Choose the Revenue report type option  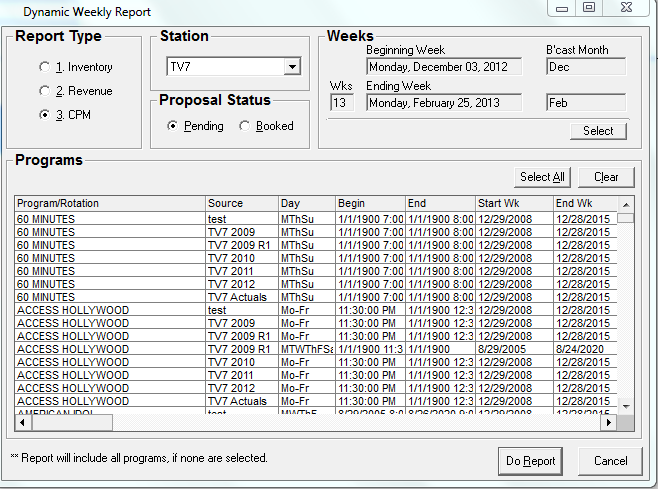point(43,91)
